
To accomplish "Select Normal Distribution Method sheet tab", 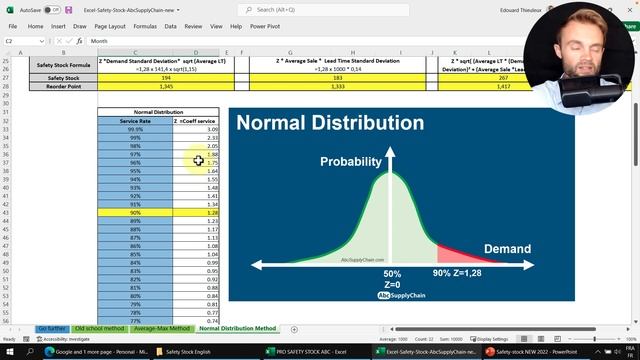I will (238, 329).
